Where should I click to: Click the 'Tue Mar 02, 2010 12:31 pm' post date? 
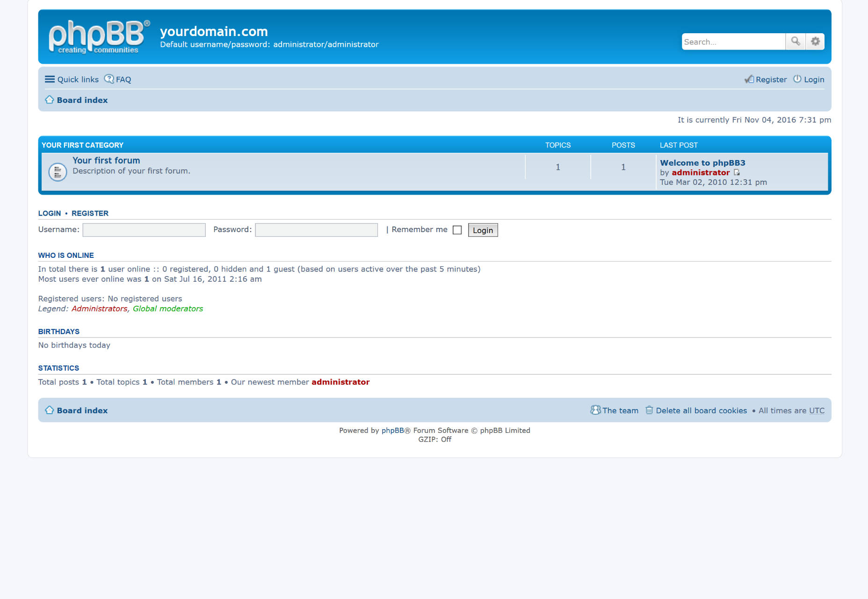713,182
